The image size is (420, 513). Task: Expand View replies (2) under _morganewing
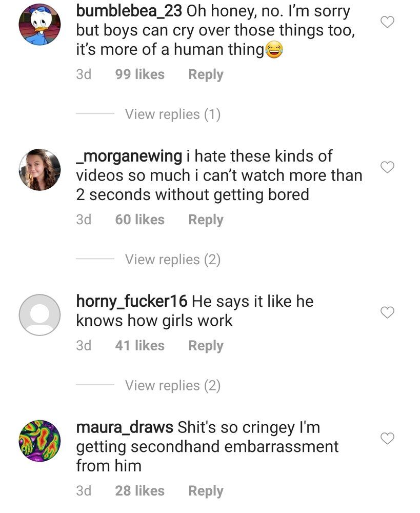[x=173, y=260]
